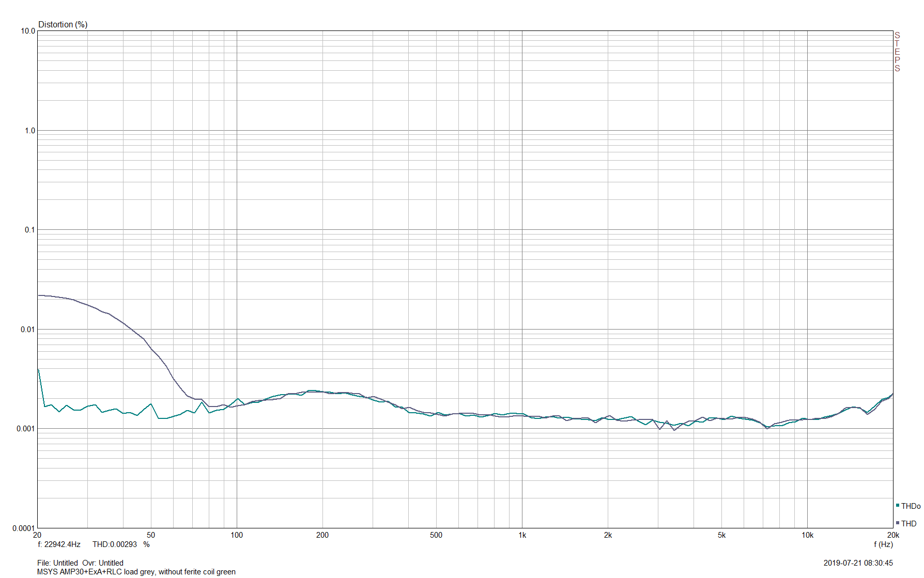
Task: Click the THDo legend color marker
Action: tap(898, 505)
